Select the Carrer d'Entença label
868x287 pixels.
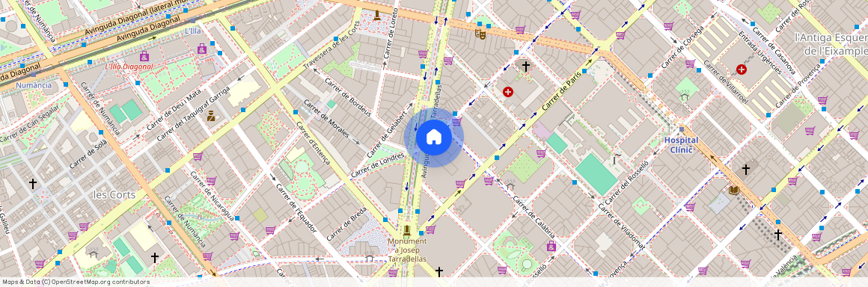coord(314,143)
